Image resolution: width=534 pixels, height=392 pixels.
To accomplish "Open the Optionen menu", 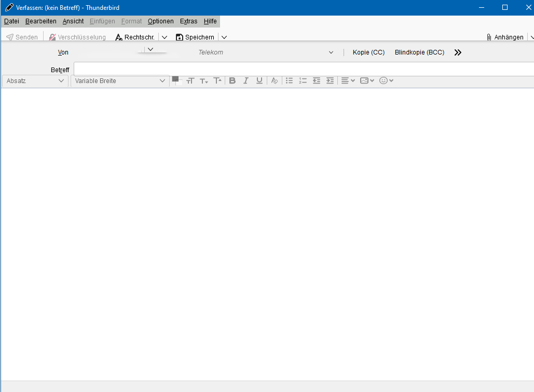I will 160,21.
